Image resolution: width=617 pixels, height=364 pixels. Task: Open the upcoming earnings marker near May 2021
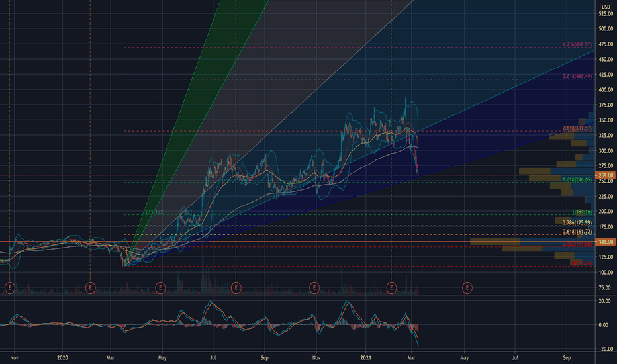coord(467,288)
